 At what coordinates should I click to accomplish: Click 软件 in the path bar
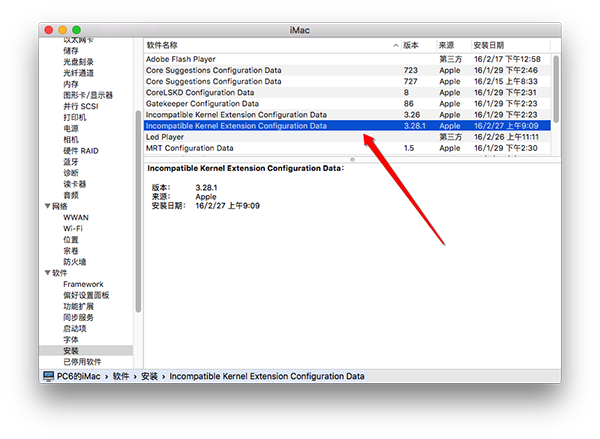(x=121, y=376)
